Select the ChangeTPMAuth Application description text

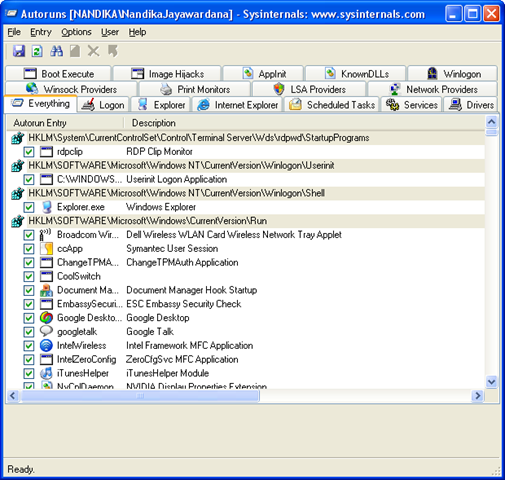182,263
